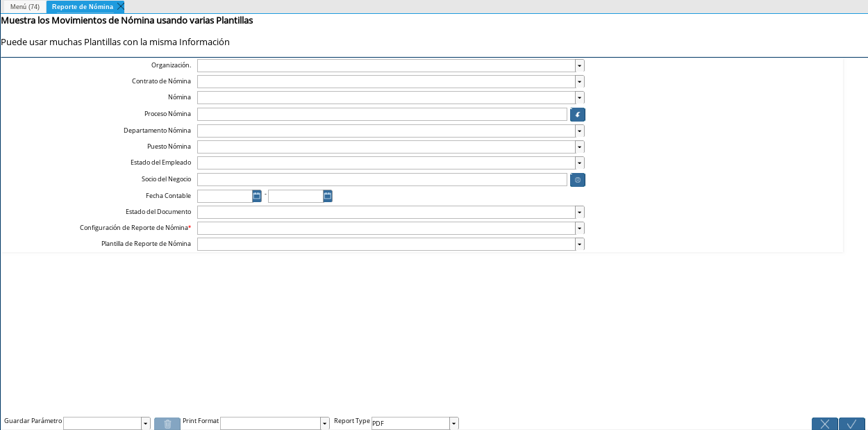Click the Nómina input field
868x430 pixels.
(386, 98)
